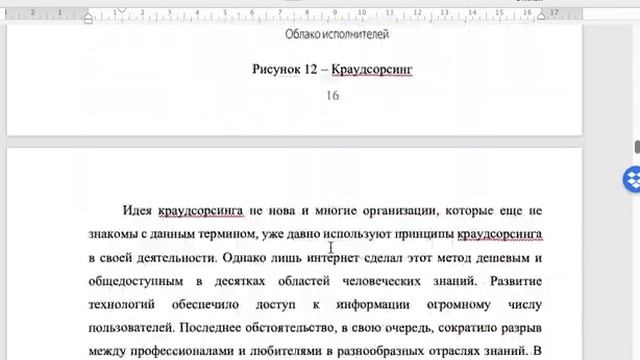Click the first-line indent marker on ruler

click(x=122, y=11)
